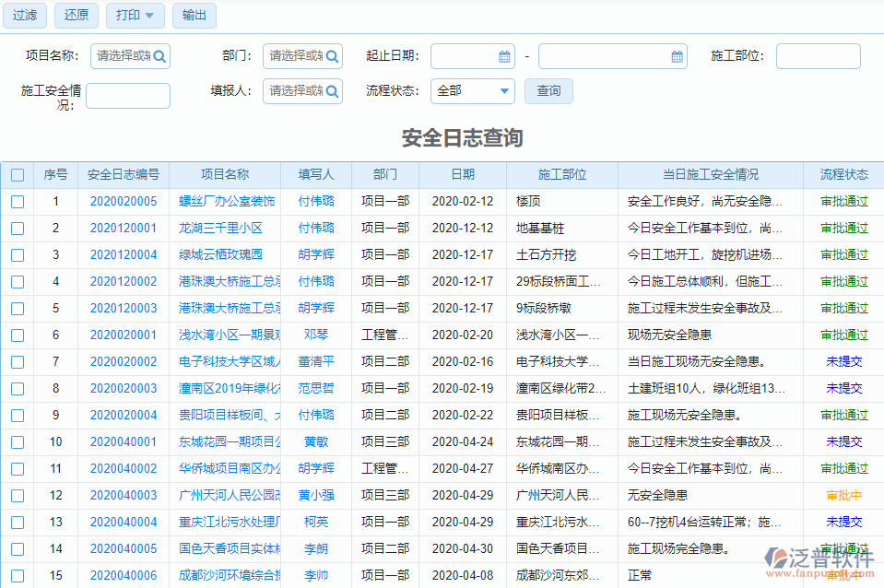Open the end date calendar icon
This screenshot has width=884, height=588.
[x=678, y=56]
